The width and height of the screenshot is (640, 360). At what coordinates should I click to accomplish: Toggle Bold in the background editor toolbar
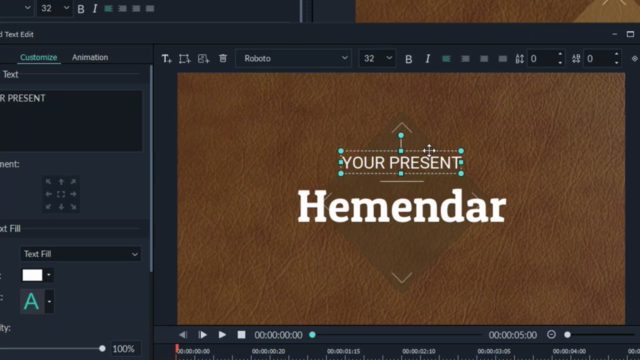coord(81,9)
